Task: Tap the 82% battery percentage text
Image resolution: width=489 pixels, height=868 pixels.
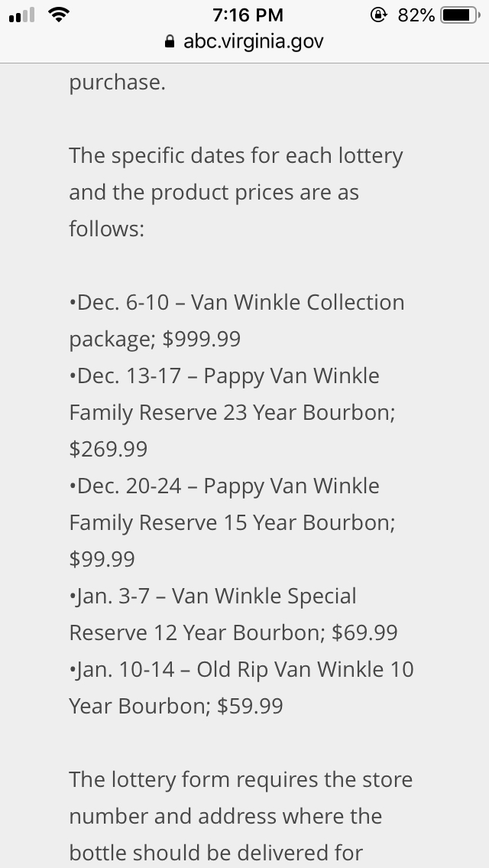Action: (x=416, y=15)
